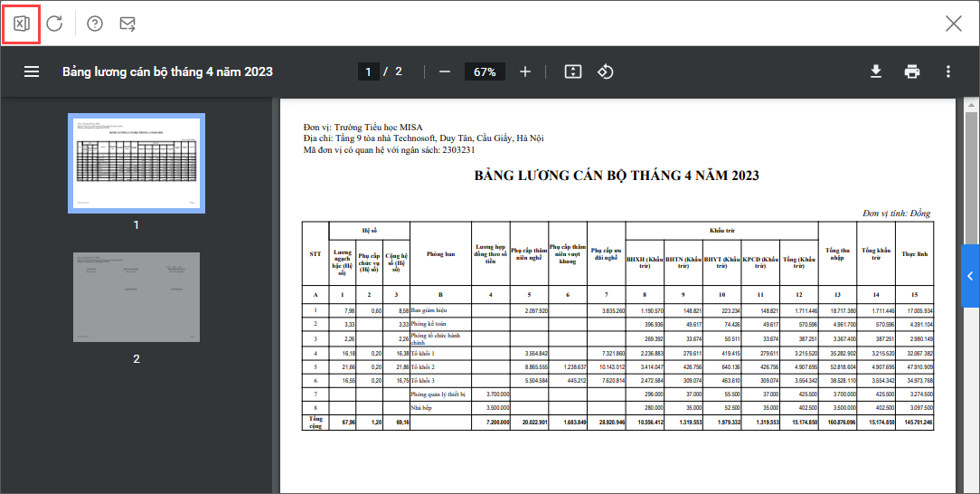Screen dimensions: 980x494
Task: Open the PDF viewer more actions menu
Action: coord(948,71)
